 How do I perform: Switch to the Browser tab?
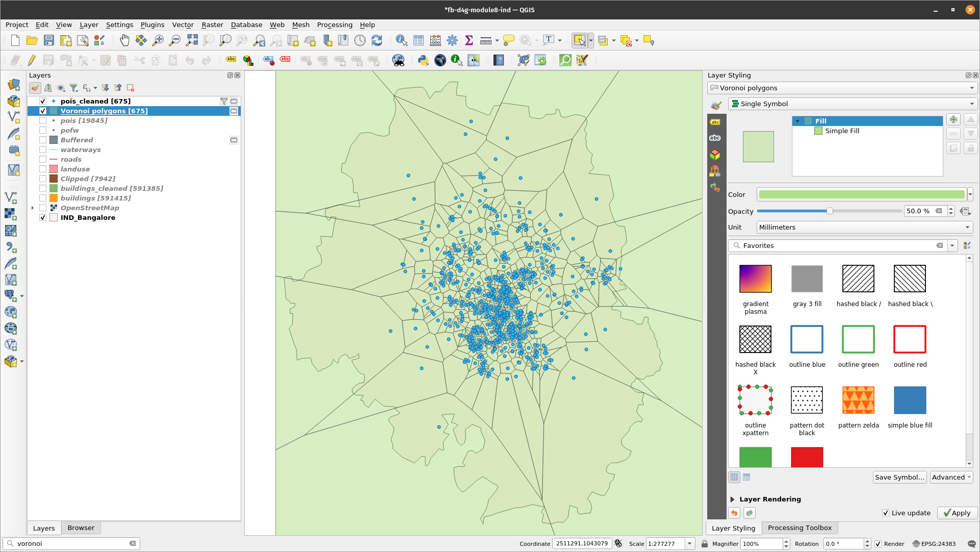(81, 528)
